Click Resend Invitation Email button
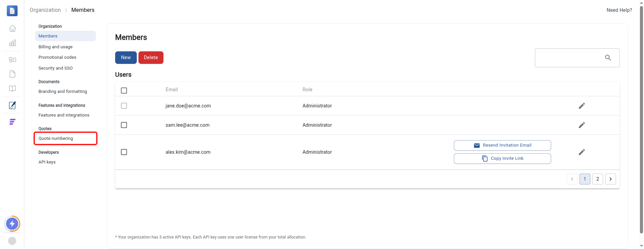 [x=503, y=145]
